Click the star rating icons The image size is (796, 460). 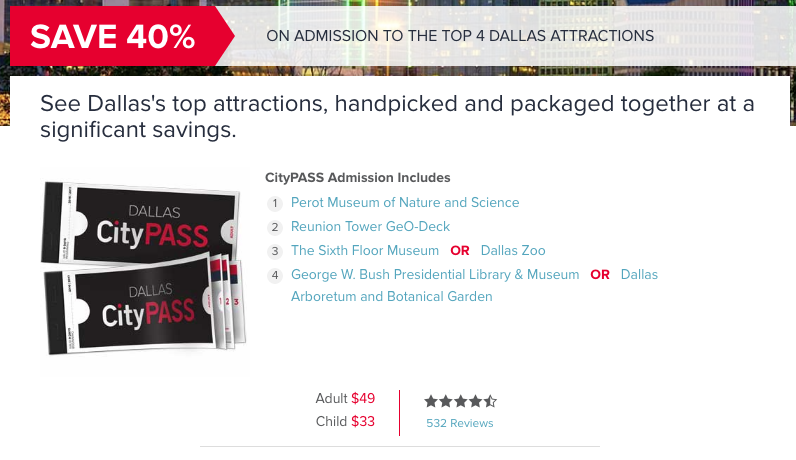(460, 402)
